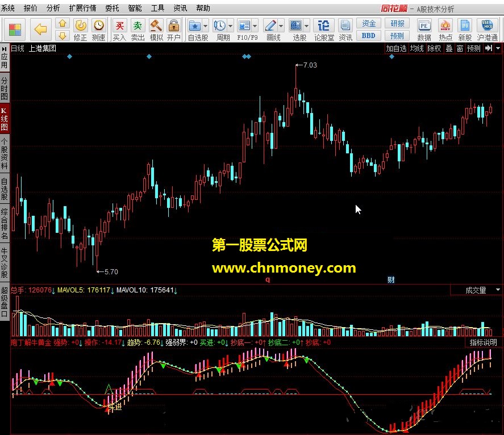Switch to the 综合排名 sidebar tab
The width and height of the screenshot is (504, 435).
click(x=4, y=224)
